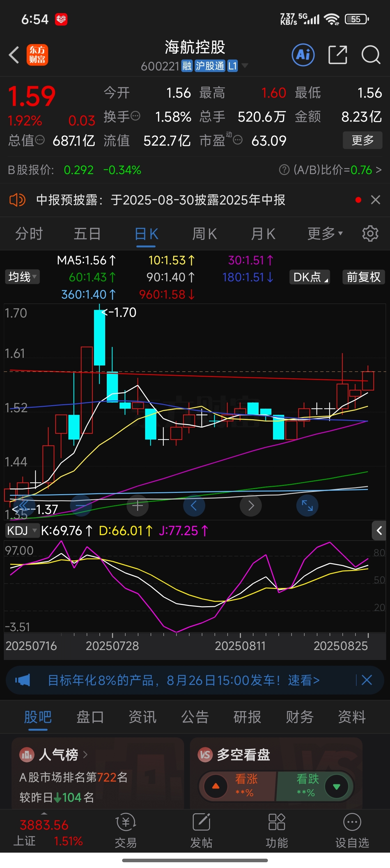Switch to 周K chart tab

point(204,234)
